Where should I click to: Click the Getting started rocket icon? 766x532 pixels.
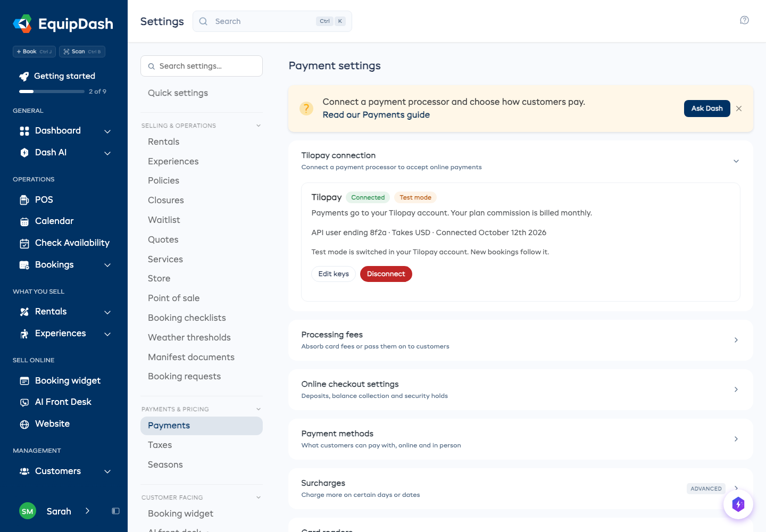[24, 76]
